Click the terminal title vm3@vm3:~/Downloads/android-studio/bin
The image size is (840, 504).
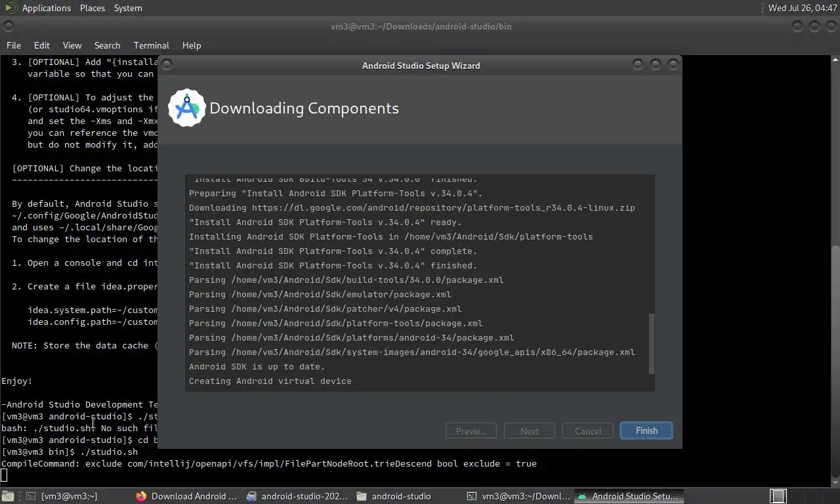coord(421,27)
